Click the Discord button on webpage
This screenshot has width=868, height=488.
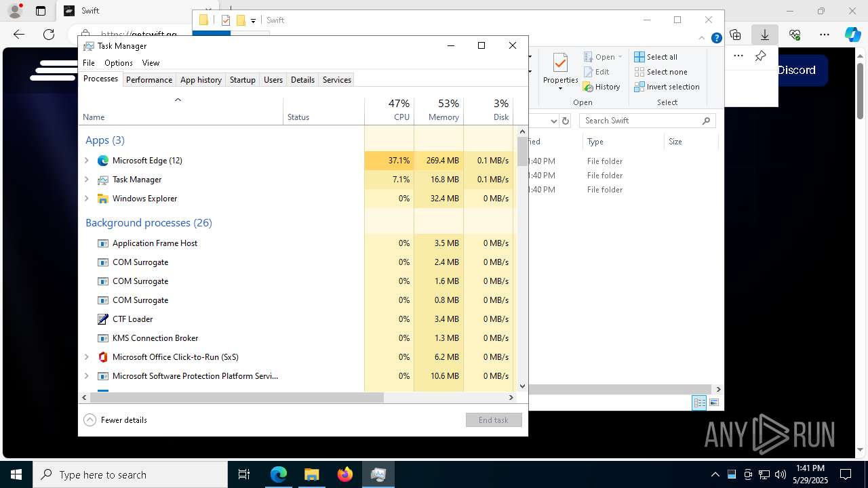[797, 70]
